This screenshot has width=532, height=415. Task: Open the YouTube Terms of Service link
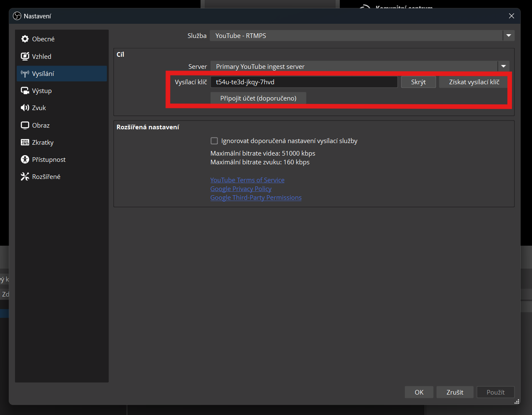(247, 180)
